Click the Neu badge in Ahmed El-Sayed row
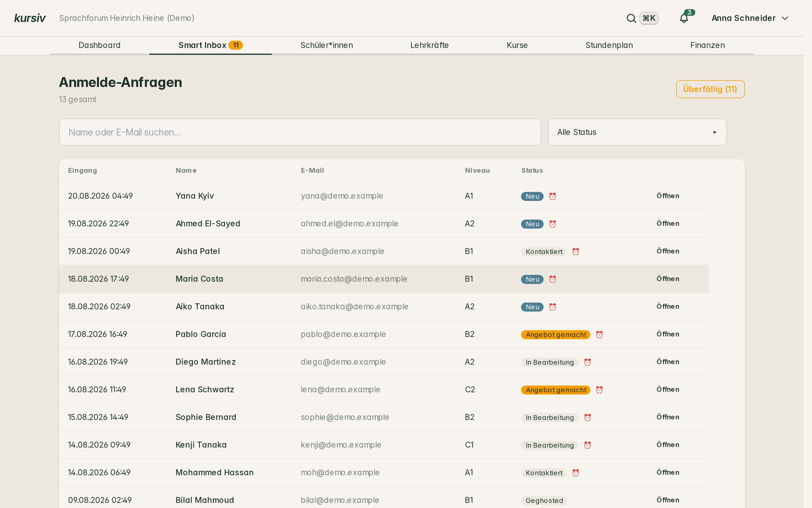 (532, 224)
